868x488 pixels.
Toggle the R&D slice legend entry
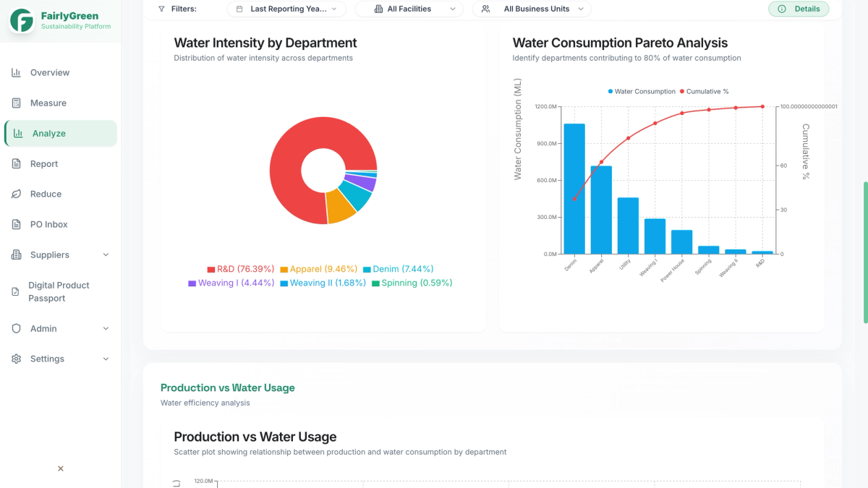click(241, 268)
